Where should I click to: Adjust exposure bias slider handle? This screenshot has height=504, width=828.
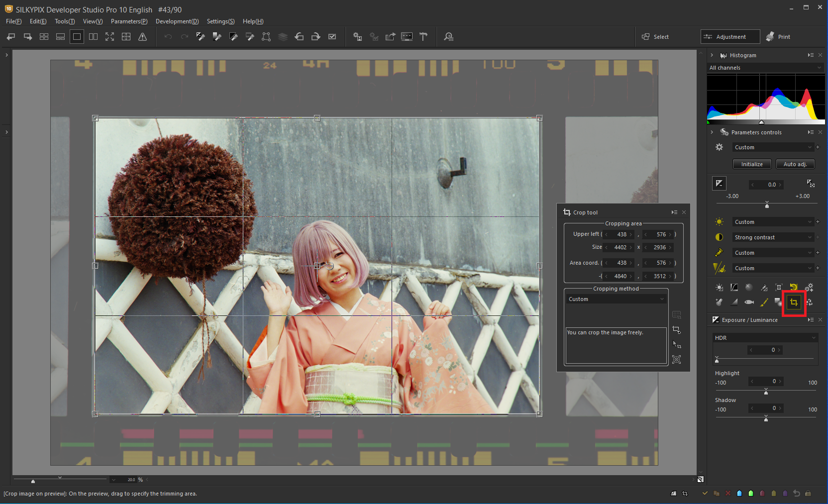[767, 205]
